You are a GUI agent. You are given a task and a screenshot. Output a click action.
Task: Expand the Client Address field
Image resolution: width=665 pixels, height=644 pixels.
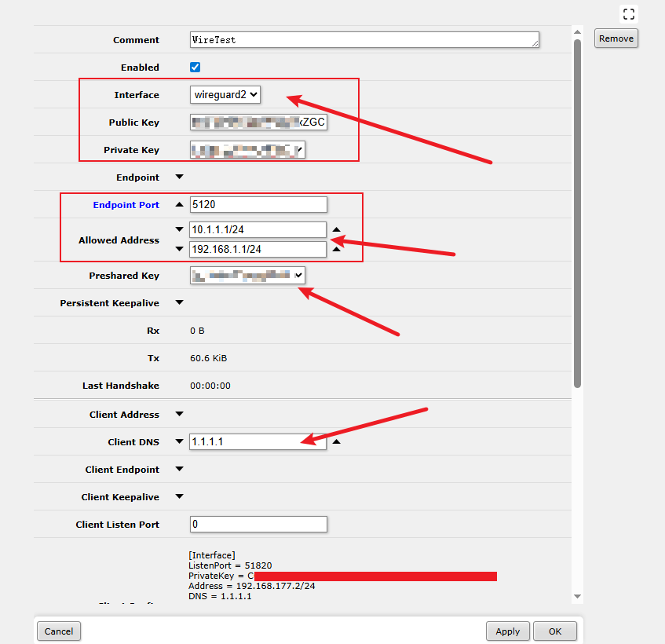click(179, 415)
